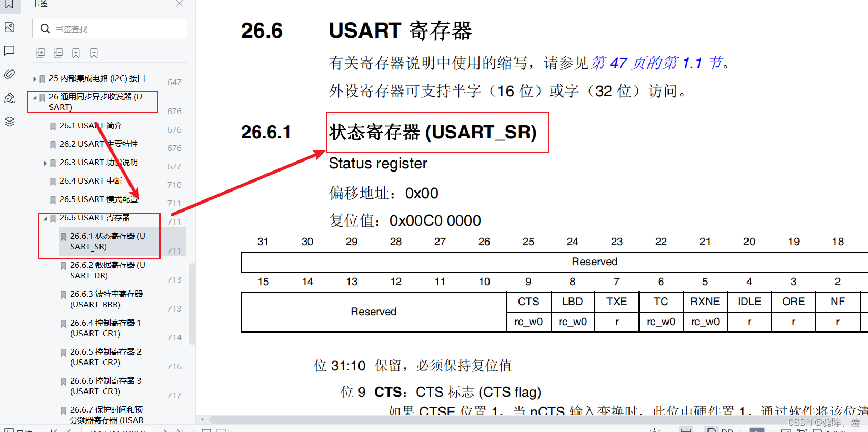
Task: Open bookmark 25 内部集成电路 (I2C) 接口
Action: click(x=97, y=78)
